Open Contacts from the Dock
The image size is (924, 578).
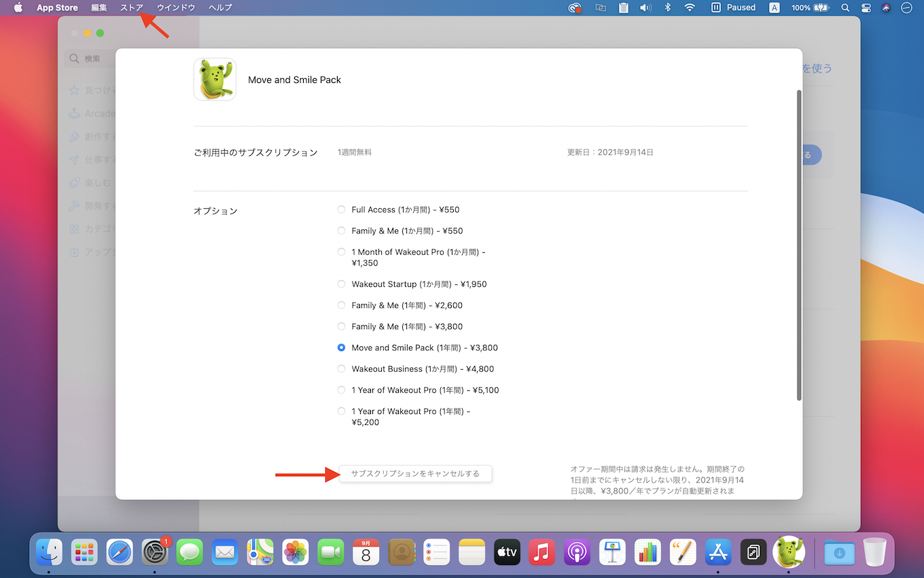point(402,552)
